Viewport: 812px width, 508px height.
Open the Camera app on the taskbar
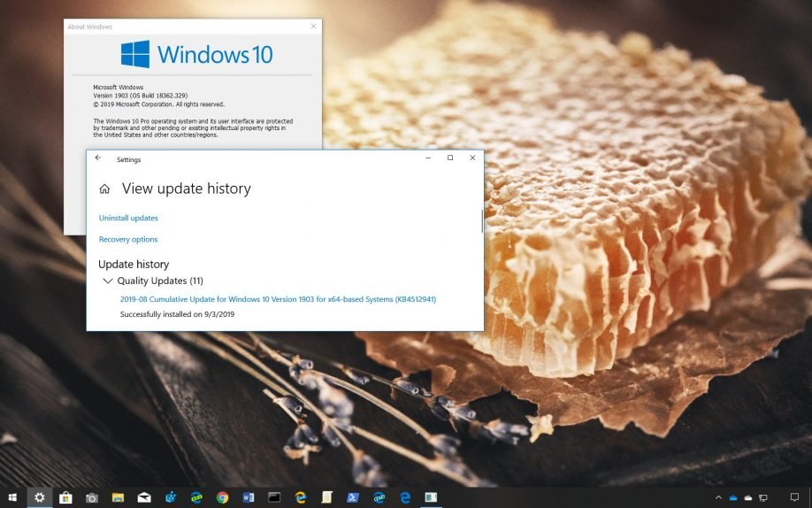tap(91, 497)
